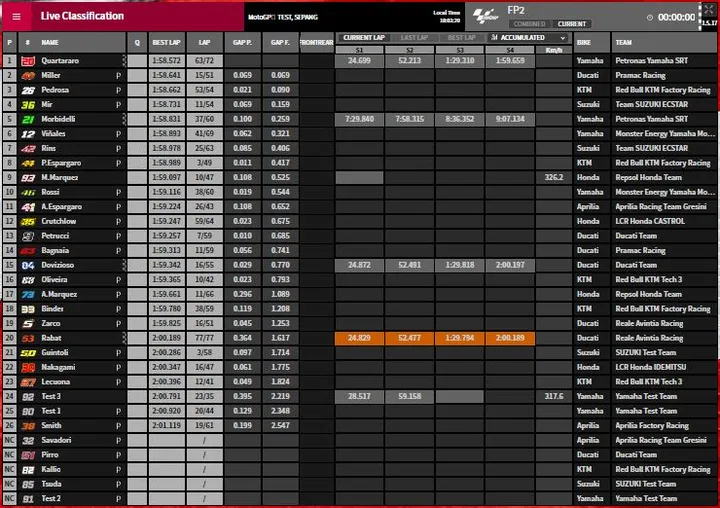The image size is (720, 508).
Task: Click the session timer clock icon
Action: (x=650, y=17)
